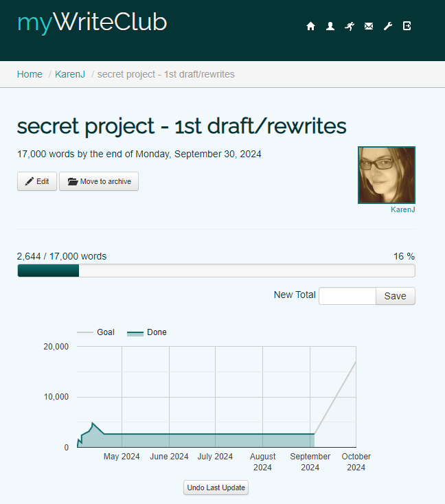Image resolution: width=445 pixels, height=504 pixels.
Task: Click the running figure sprint icon
Action: point(350,26)
